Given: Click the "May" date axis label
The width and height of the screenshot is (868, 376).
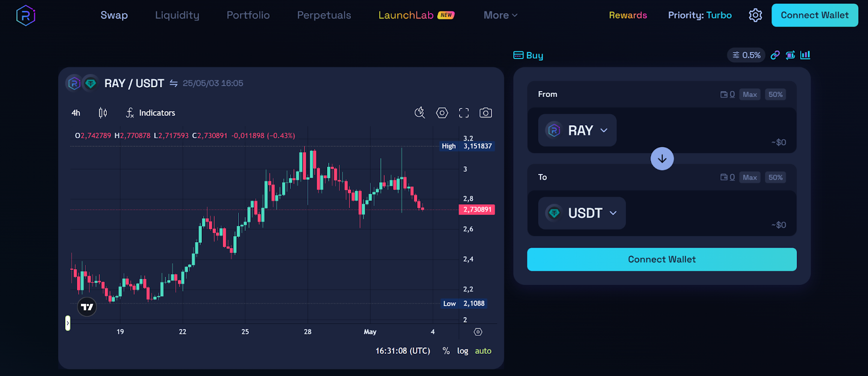Looking at the screenshot, I should point(370,332).
